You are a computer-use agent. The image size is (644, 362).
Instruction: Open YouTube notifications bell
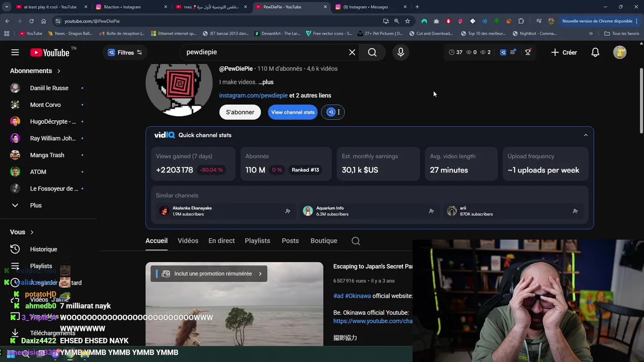595,52
